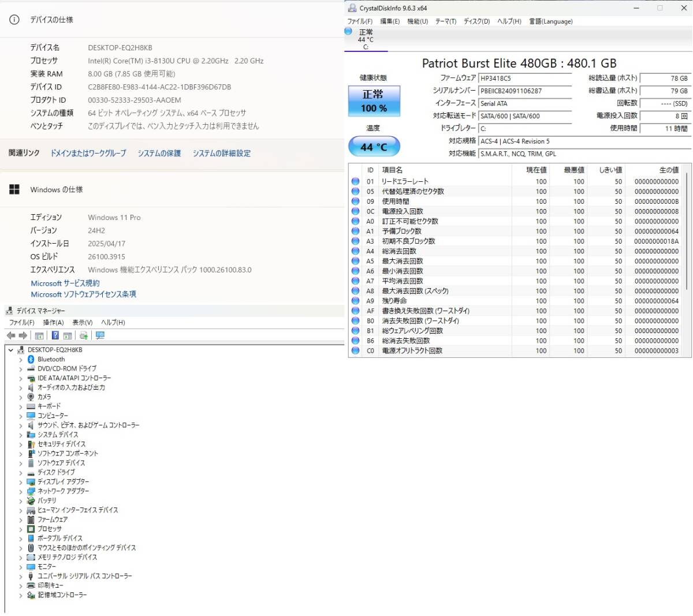The height and width of the screenshot is (616, 693).
Task: Expand the ディスプレイ アダプター node
Action: (x=21, y=481)
